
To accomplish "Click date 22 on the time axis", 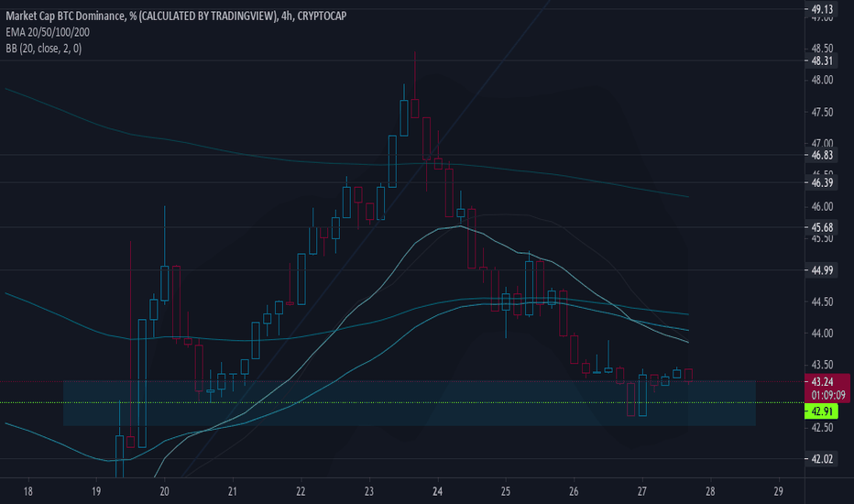I will 301,491.
